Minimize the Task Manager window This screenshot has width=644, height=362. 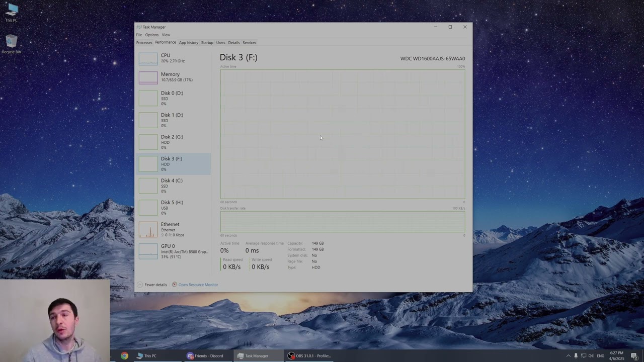point(436,27)
